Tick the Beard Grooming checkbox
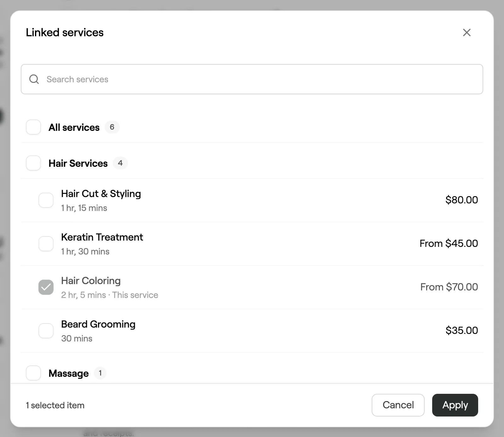Viewport: 504px width, 437px height. [x=46, y=331]
